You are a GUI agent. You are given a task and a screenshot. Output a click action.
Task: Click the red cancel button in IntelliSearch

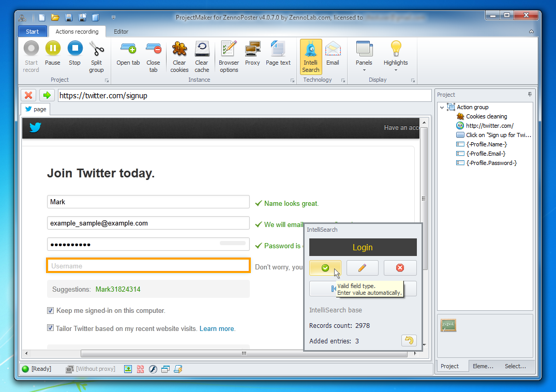pos(400,267)
